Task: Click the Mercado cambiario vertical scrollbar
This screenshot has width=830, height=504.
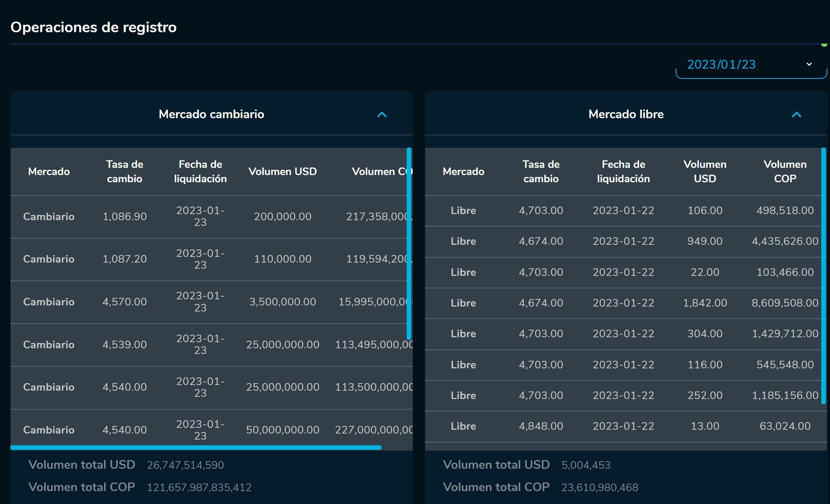Action: (x=409, y=243)
